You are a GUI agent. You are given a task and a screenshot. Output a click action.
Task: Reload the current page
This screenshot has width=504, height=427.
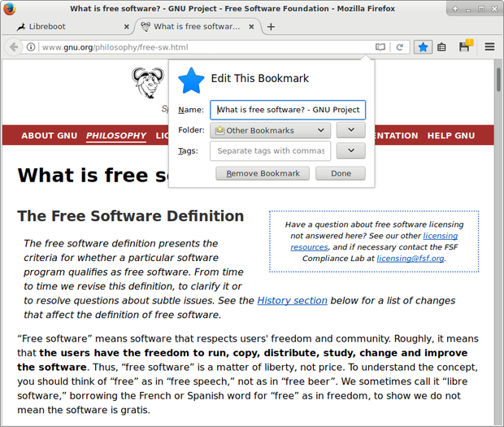point(400,47)
